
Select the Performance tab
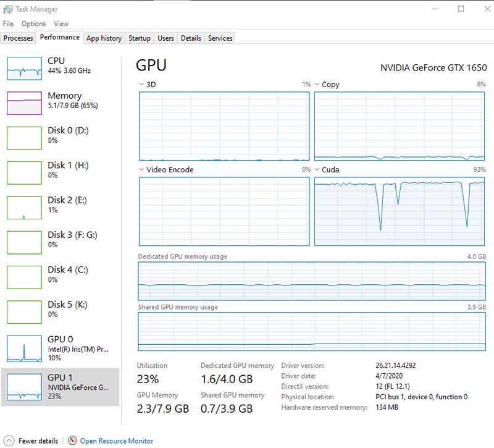pos(60,37)
